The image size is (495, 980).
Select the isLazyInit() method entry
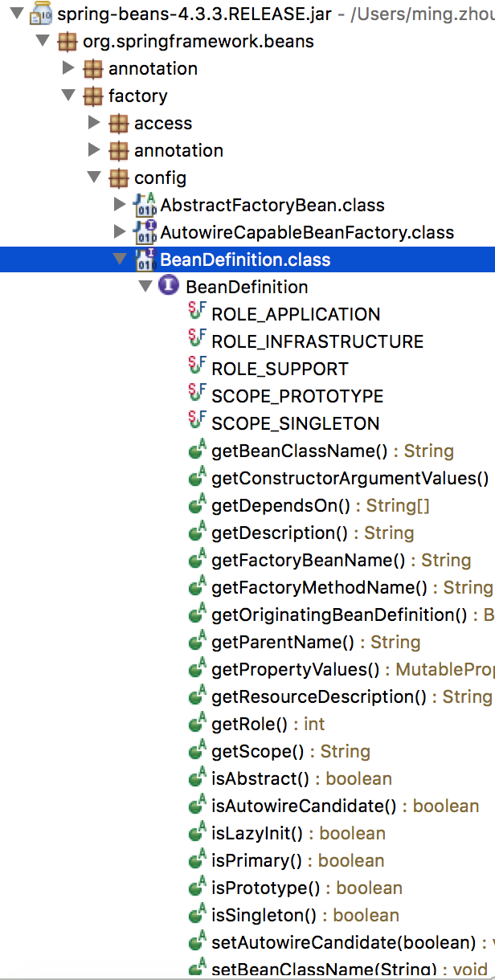pyautogui.click(x=258, y=833)
